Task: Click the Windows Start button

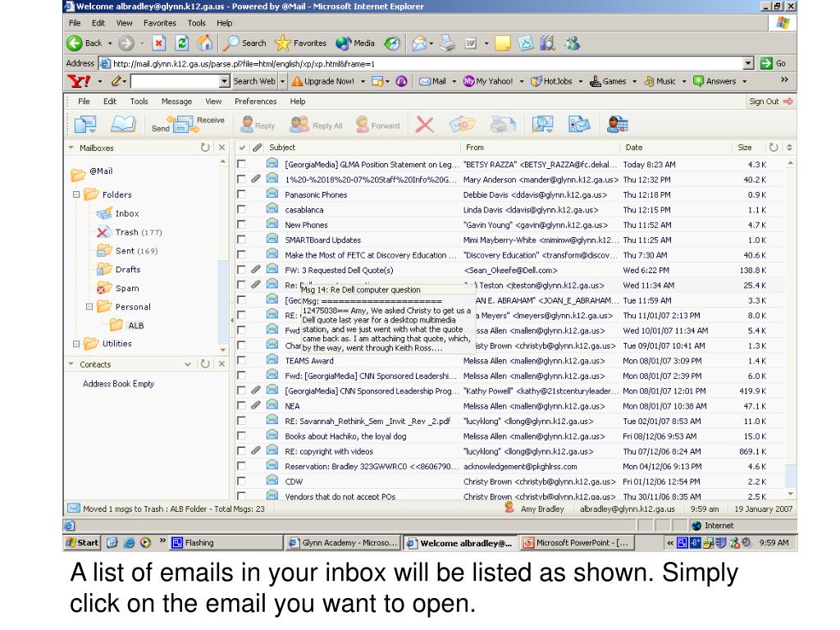Action: tap(82, 543)
